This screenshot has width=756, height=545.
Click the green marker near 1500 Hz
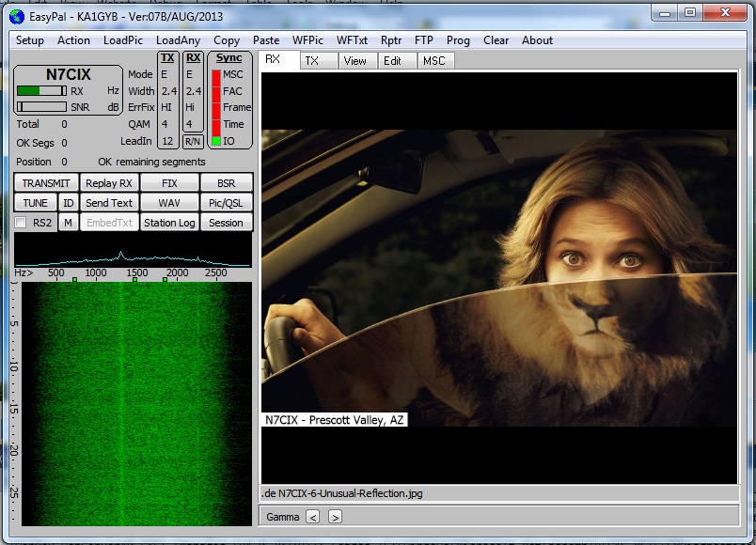coord(135,280)
